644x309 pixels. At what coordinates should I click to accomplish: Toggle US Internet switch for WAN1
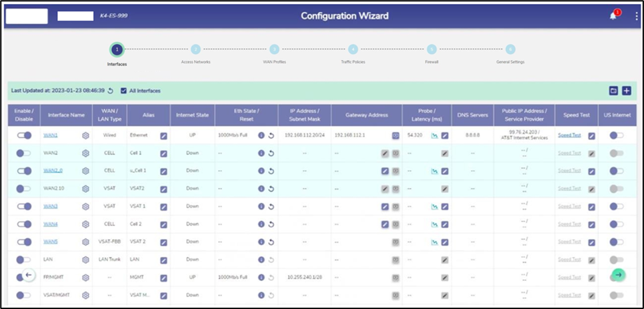point(617,135)
